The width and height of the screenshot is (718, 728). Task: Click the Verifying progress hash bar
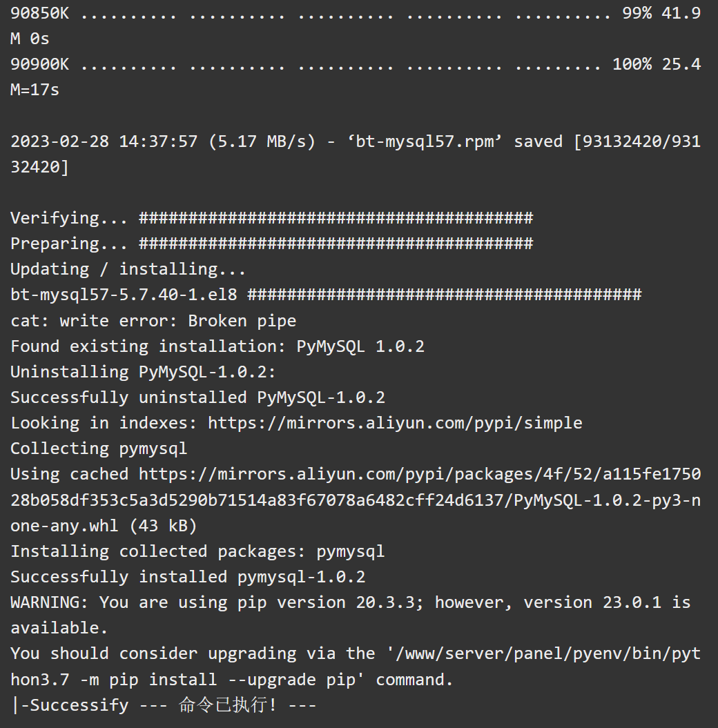[336, 218]
